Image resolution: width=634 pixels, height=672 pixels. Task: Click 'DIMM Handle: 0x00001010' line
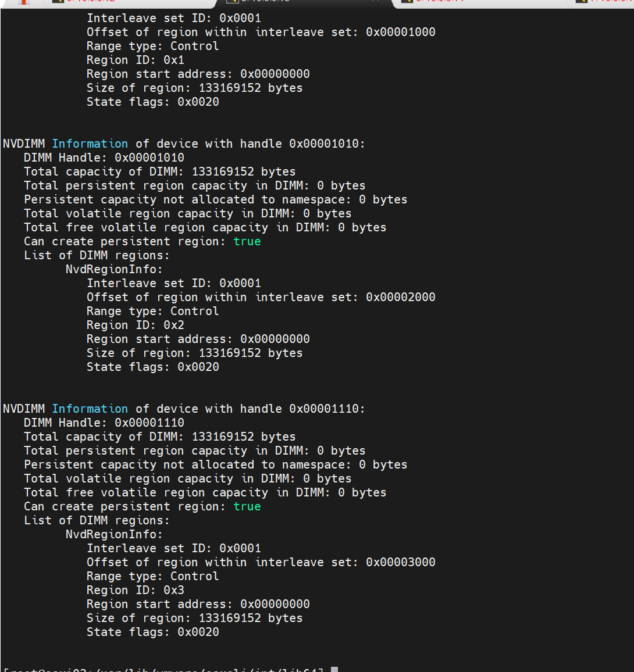[104, 158]
